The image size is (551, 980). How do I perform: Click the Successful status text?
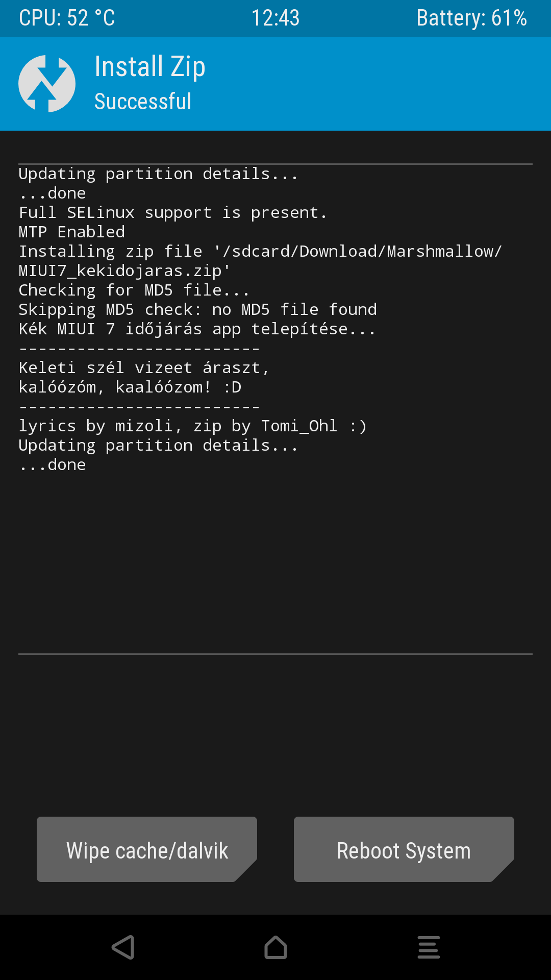tap(143, 102)
